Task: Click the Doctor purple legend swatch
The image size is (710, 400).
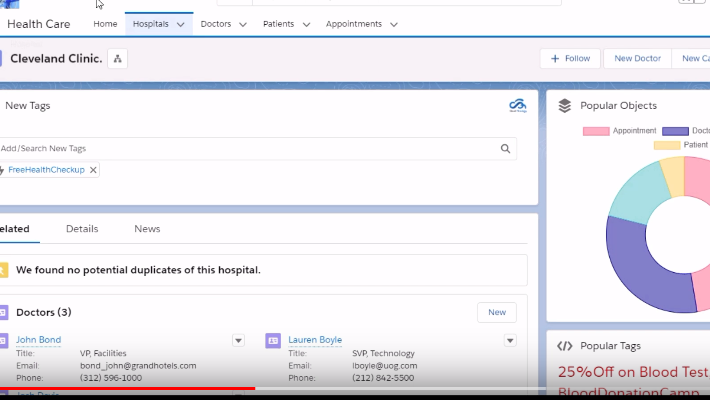Action: click(x=675, y=131)
